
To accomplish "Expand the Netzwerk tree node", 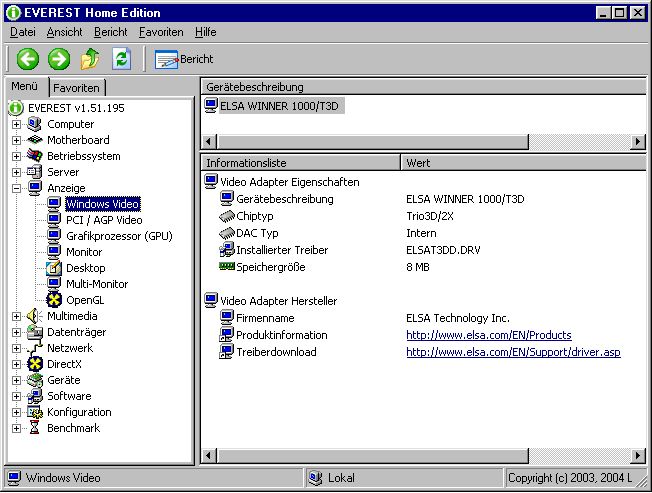I will click(x=16, y=348).
